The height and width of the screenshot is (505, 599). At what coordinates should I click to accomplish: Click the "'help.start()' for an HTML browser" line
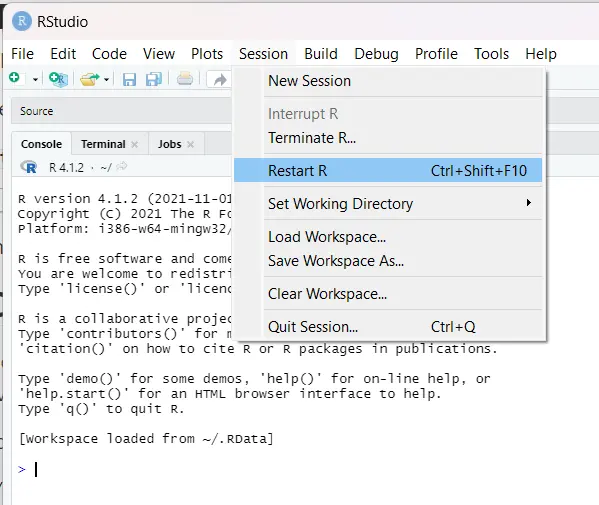click(230, 393)
